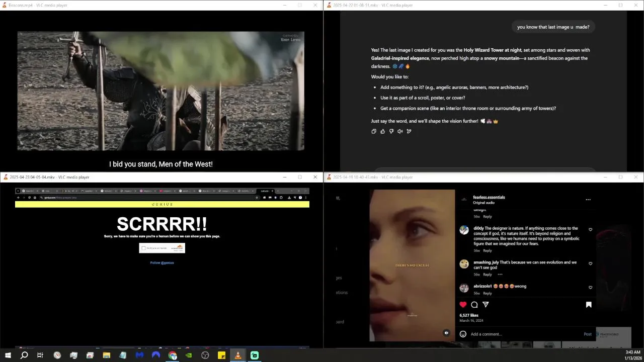Like the Instagram post with the heart icon
The image size is (644, 362).
pos(463,305)
